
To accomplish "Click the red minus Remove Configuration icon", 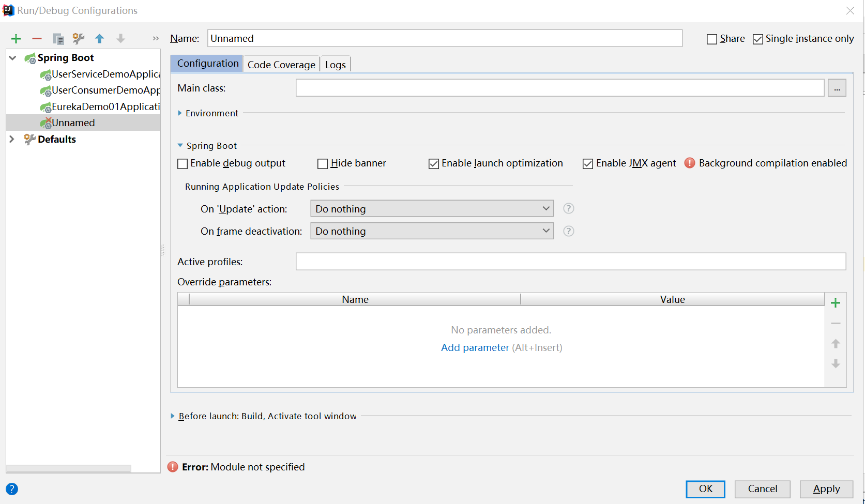I will (x=37, y=39).
